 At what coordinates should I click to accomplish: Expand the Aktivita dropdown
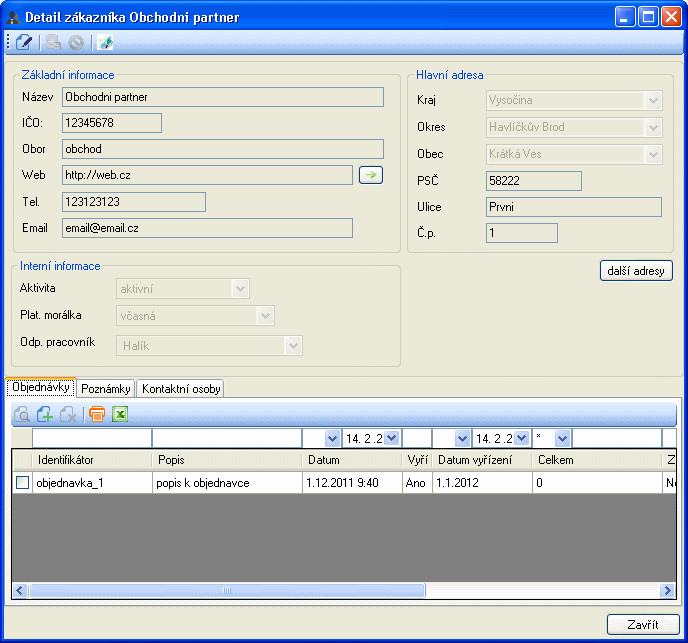[x=240, y=289]
